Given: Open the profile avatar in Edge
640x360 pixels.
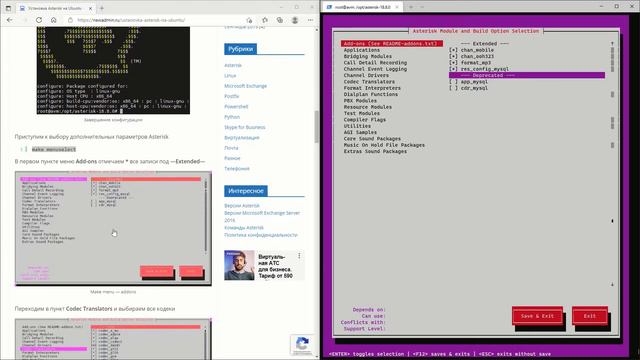Looking at the screenshot, I should [x=295, y=20].
